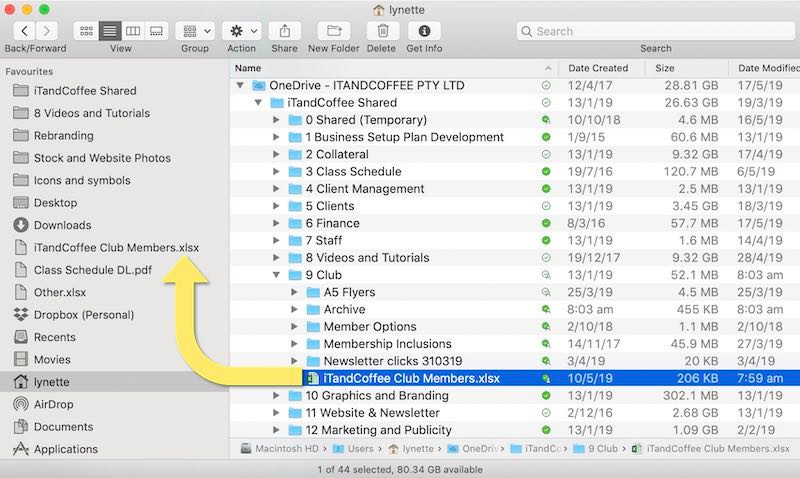The image size is (800, 478).
Task: Select the 7 Staff folder row
Action: 515,240
